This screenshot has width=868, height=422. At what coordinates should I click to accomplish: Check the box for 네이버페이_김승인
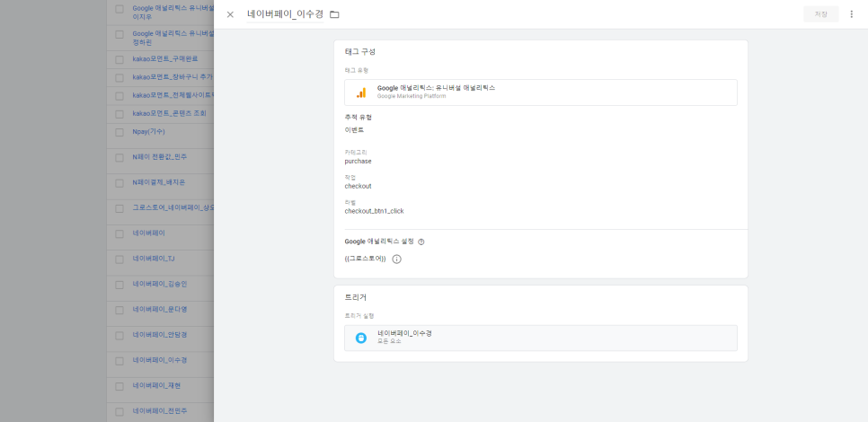pyautogui.click(x=119, y=285)
